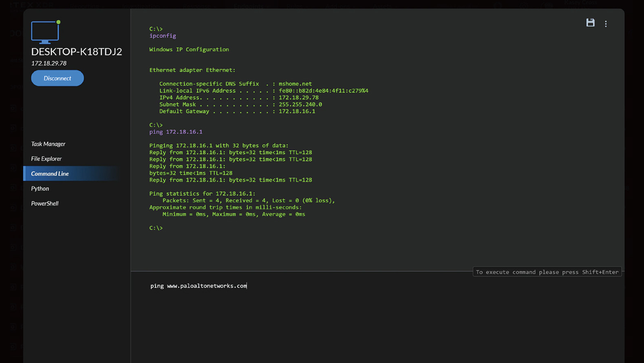This screenshot has height=363, width=644.
Task: Open the Task Manager section
Action: (48, 144)
